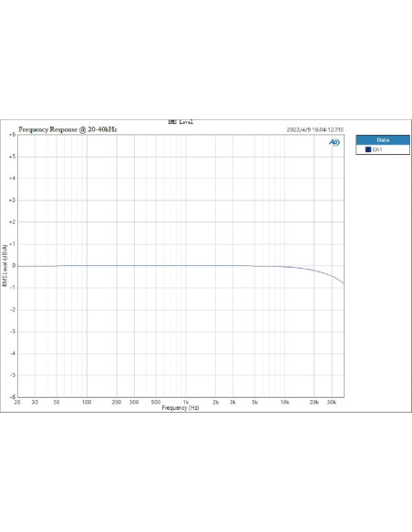
Task: Click the AP logo in the graph corner
Action: 335,142
